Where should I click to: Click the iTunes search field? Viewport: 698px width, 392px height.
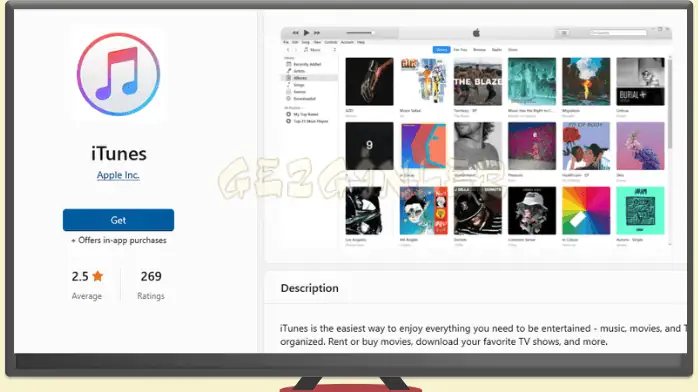tap(618, 32)
